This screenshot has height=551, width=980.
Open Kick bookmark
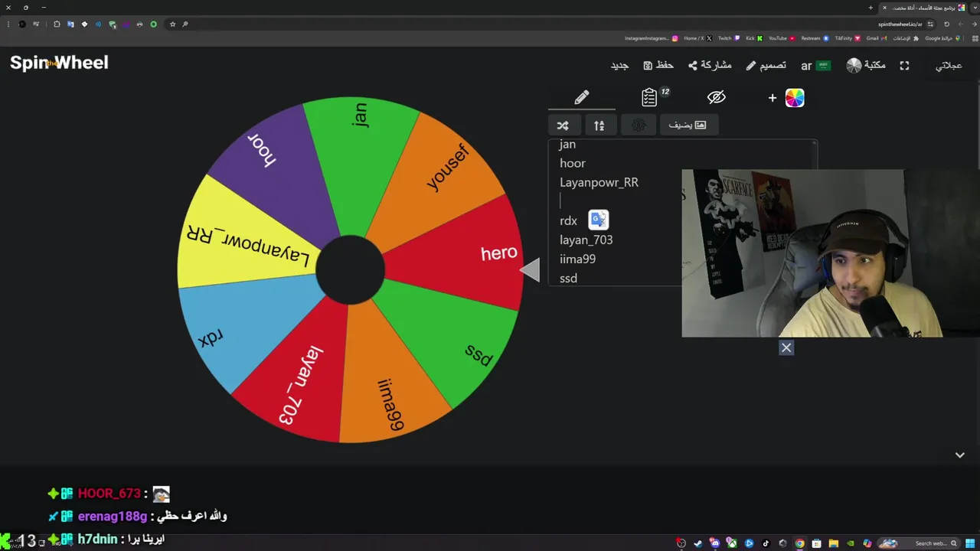pos(754,38)
